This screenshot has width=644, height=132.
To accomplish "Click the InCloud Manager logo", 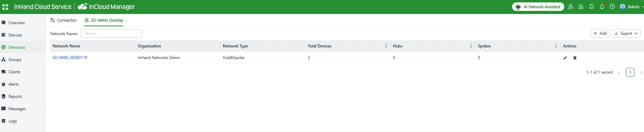I will [106, 7].
